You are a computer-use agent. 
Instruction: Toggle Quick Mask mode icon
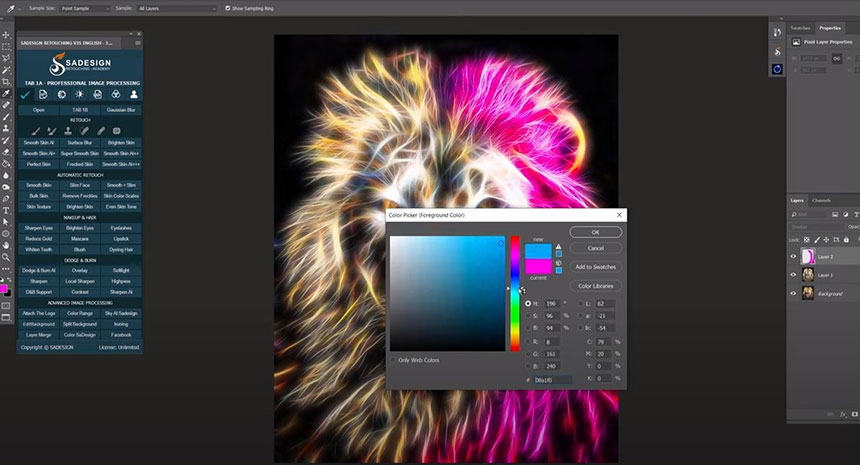pyautogui.click(x=6, y=306)
